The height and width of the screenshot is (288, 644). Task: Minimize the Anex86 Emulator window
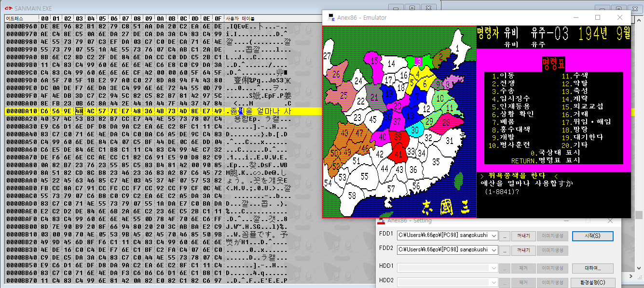point(575,17)
